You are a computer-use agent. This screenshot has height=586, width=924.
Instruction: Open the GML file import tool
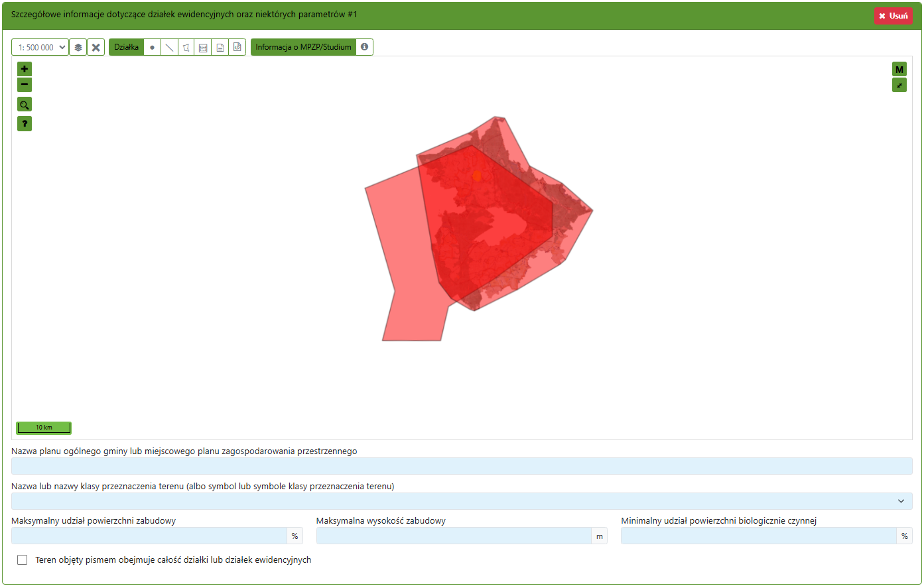tap(237, 47)
